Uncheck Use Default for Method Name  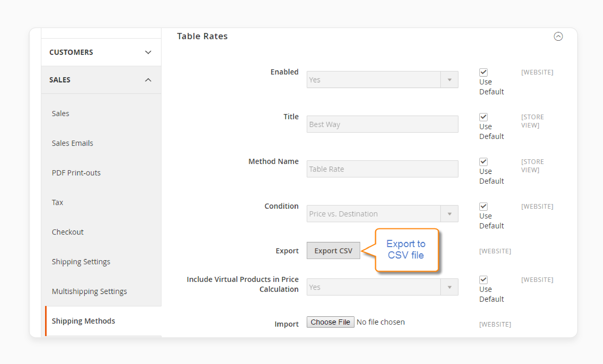click(483, 162)
